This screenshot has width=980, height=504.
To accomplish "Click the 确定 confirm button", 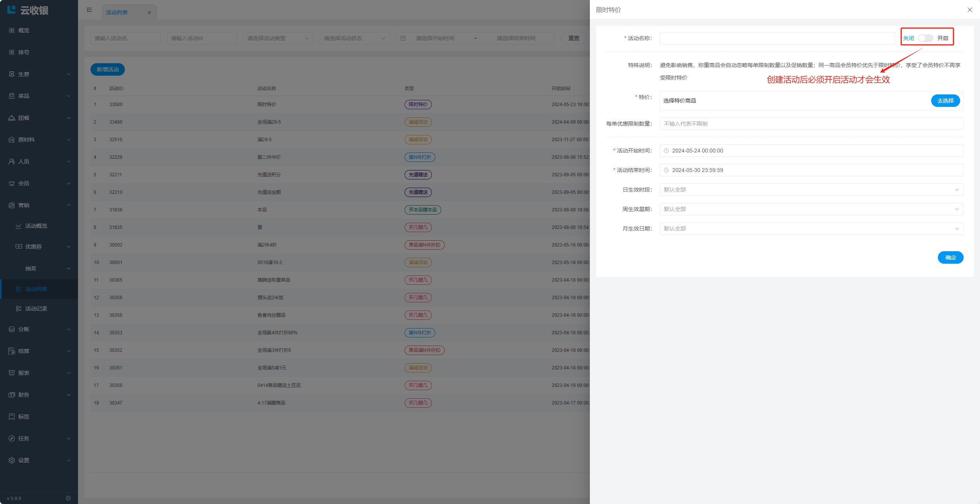I will click(x=950, y=257).
